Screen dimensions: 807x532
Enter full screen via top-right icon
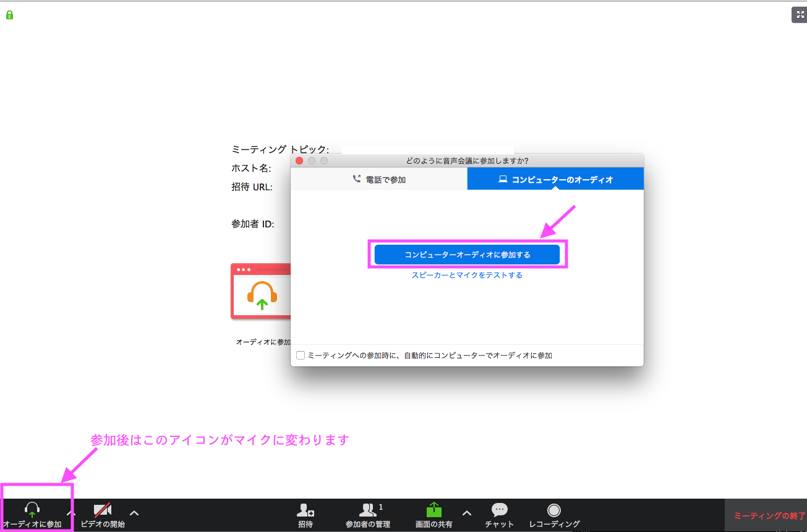800,15
